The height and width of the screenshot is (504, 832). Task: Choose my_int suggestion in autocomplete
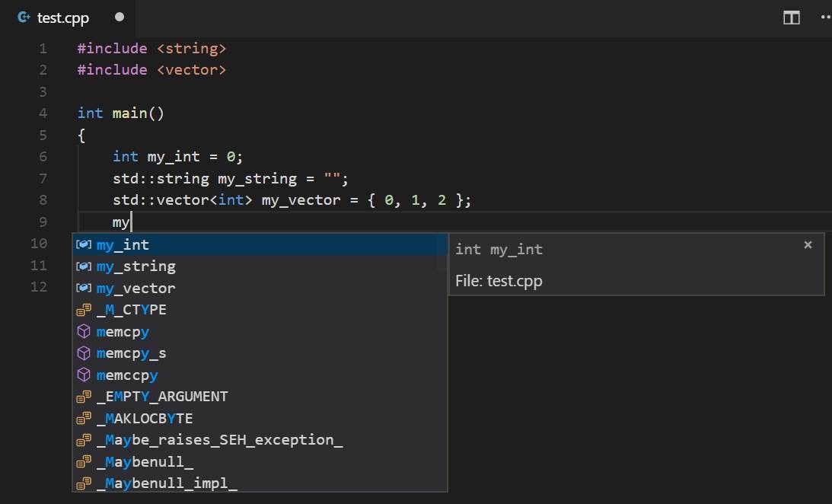pos(260,244)
